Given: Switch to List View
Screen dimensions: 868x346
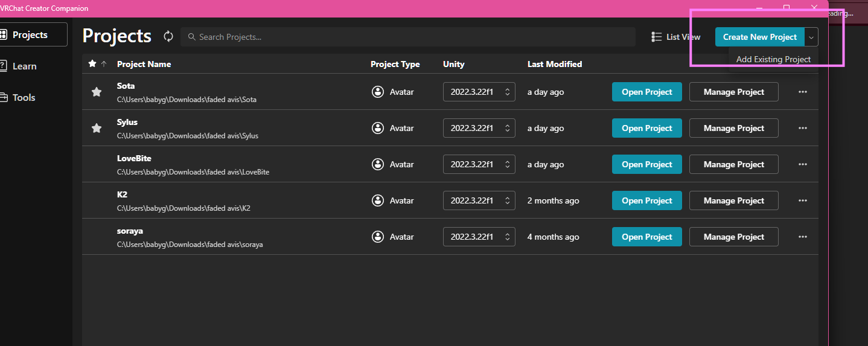Looking at the screenshot, I should point(676,37).
